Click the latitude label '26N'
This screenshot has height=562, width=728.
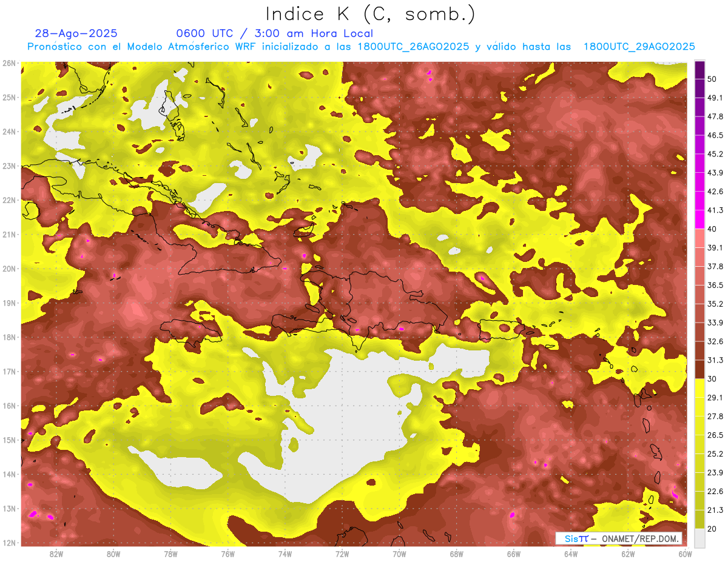click(9, 63)
